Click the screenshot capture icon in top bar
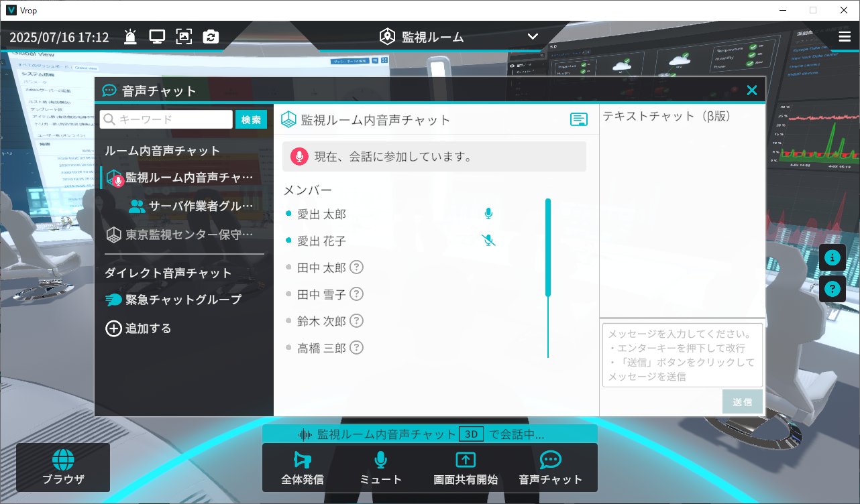This screenshot has height=504, width=860. (184, 38)
